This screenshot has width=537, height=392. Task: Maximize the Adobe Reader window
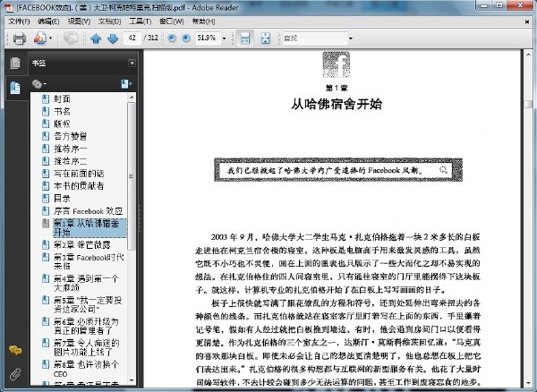(499, 5)
